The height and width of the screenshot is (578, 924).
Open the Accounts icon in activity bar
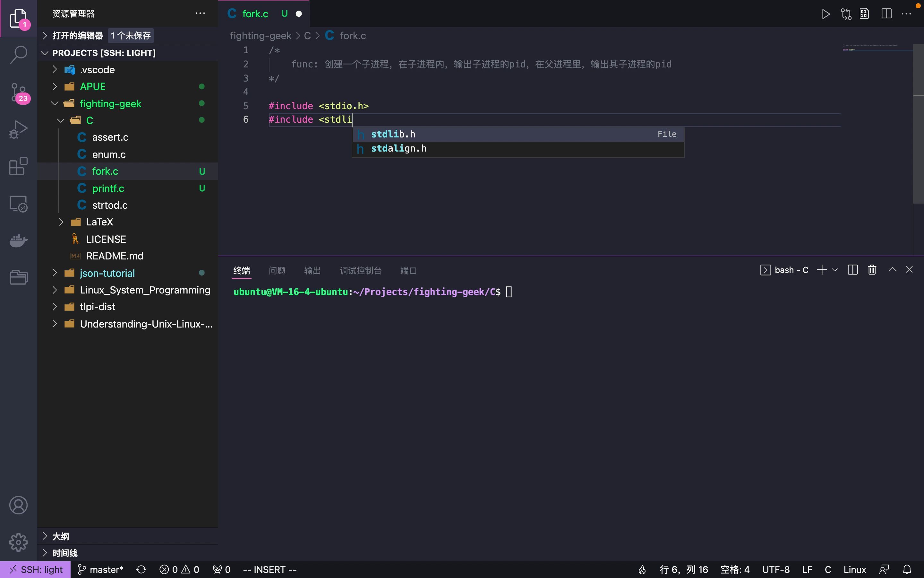(18, 505)
